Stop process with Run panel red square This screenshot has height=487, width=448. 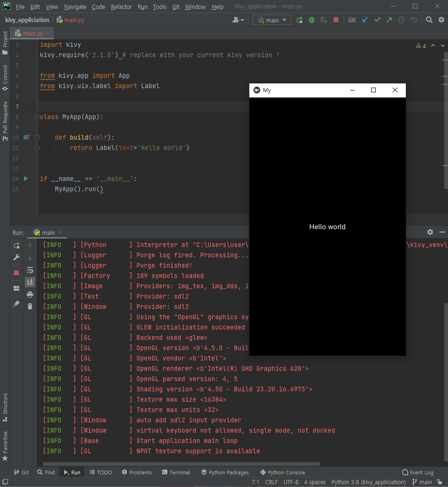(16, 273)
